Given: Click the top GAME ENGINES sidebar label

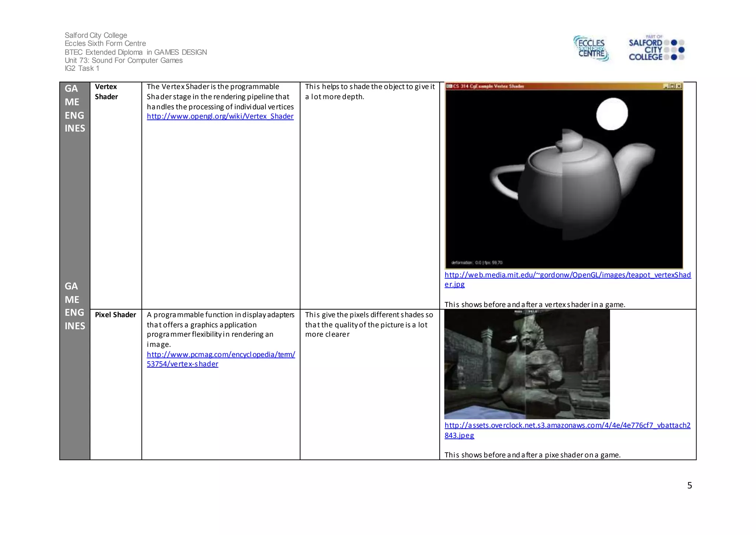Looking at the screenshot, I should pos(75,108).
